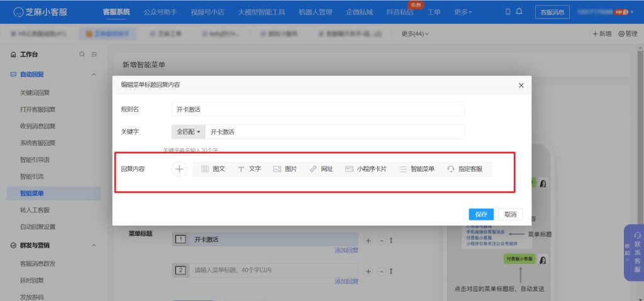
Task: Select the 芝麻工单 account tab
Action: pyautogui.click(x=166, y=34)
